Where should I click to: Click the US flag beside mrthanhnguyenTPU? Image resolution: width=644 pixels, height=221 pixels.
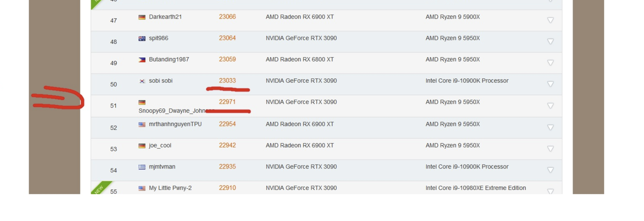[142, 125]
